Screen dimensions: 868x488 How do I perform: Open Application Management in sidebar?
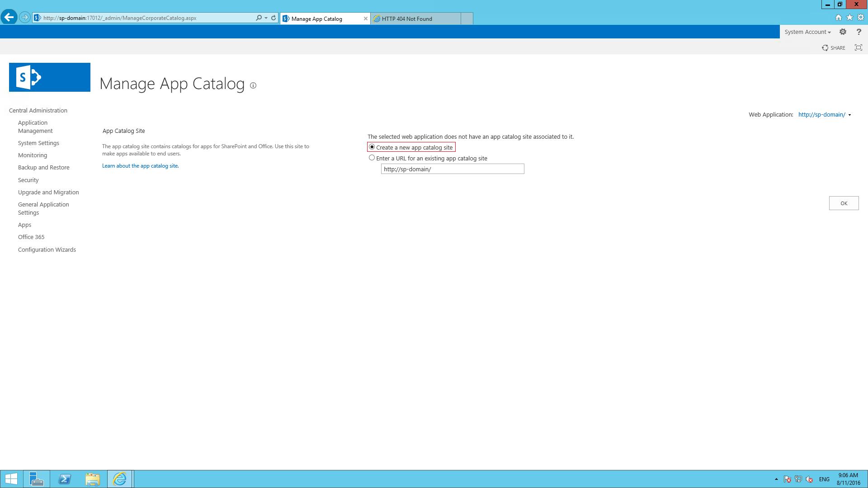tap(35, 127)
